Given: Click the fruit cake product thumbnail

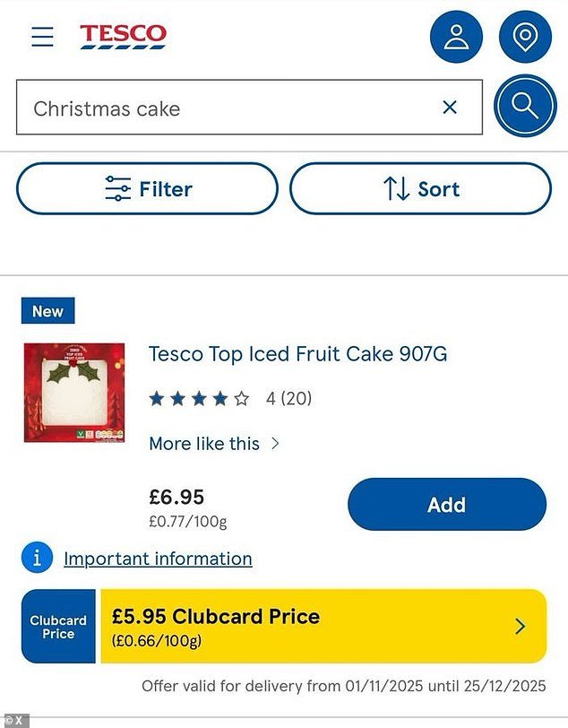Looking at the screenshot, I should [74, 393].
